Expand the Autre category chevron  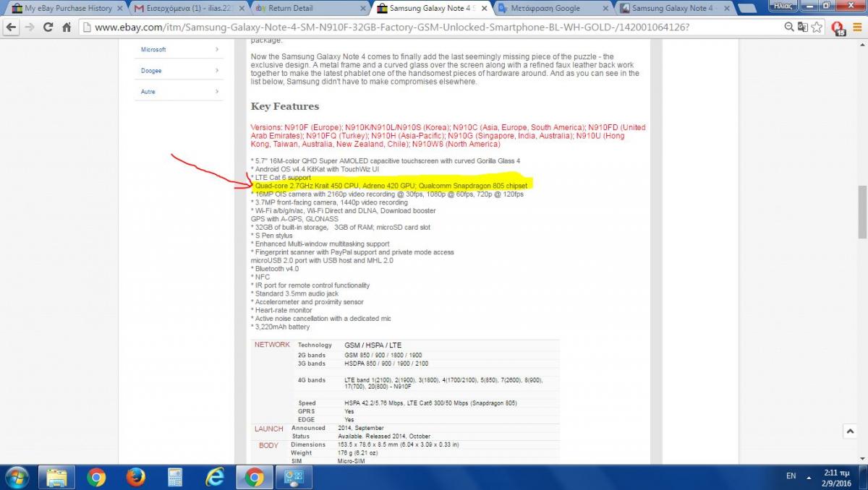pyautogui.click(x=217, y=91)
